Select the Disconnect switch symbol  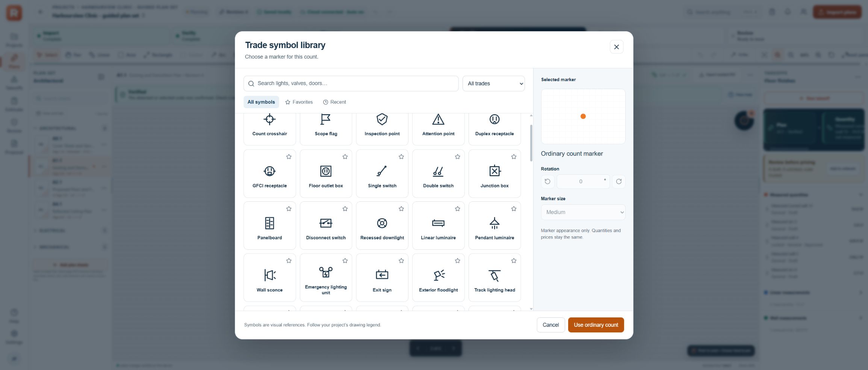[x=326, y=226]
